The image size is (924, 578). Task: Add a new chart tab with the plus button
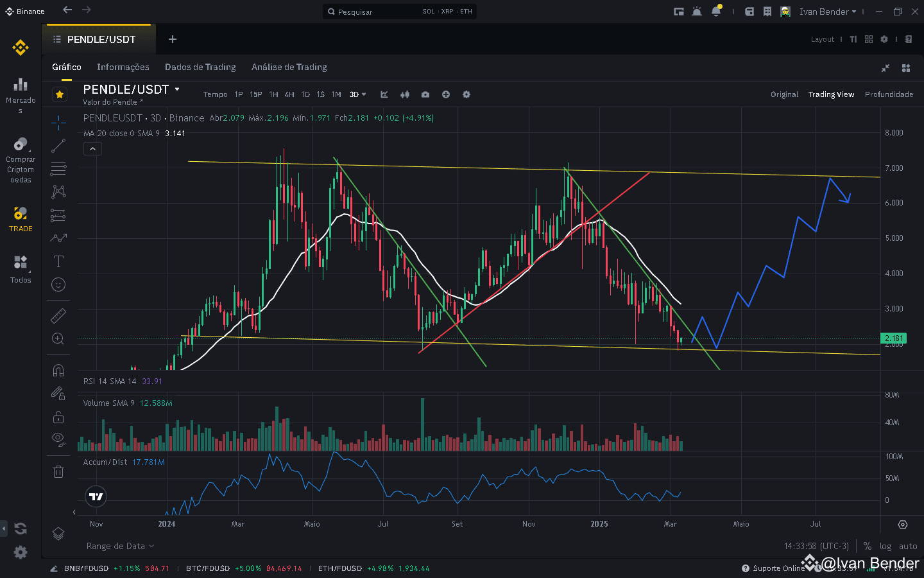click(172, 39)
